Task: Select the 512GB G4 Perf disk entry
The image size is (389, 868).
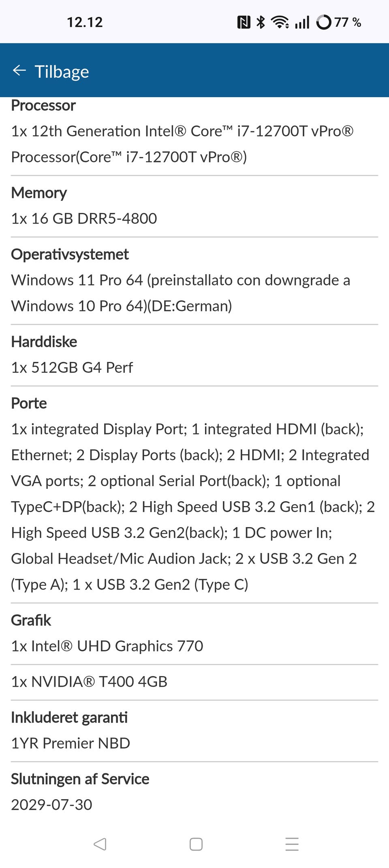Action: pos(72,368)
